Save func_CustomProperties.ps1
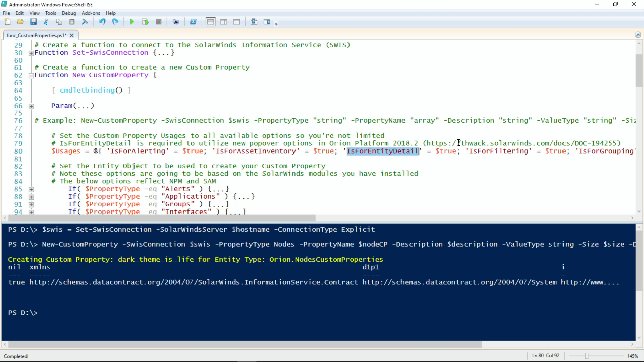 coord(33,22)
